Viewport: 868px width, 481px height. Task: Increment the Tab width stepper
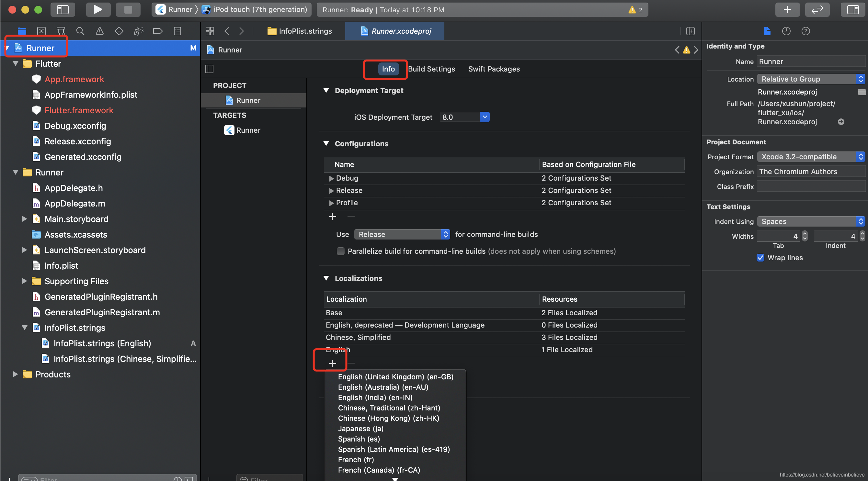[x=805, y=234]
